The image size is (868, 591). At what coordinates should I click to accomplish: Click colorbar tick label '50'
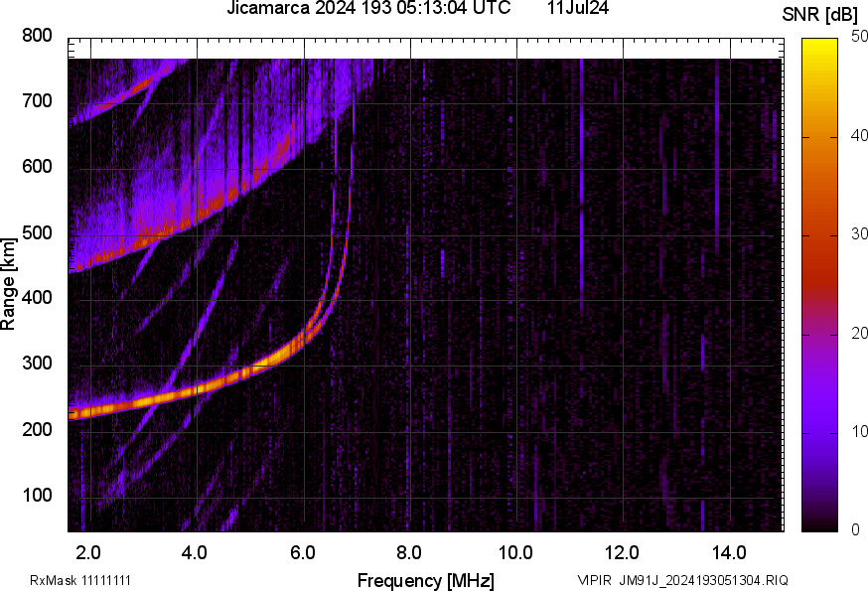859,37
